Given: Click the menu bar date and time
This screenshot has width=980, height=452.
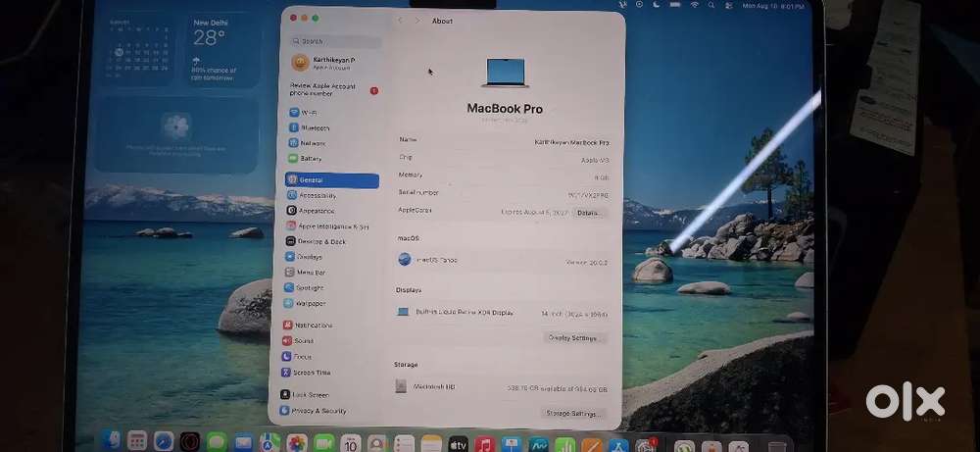Looking at the screenshot, I should (772, 6).
